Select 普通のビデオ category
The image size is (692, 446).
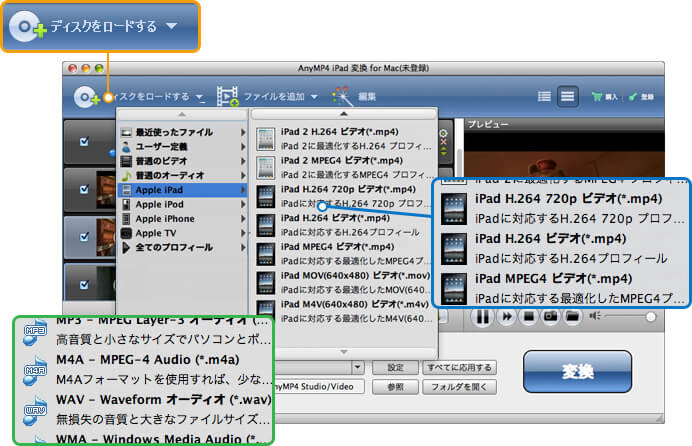pyautogui.click(x=183, y=161)
